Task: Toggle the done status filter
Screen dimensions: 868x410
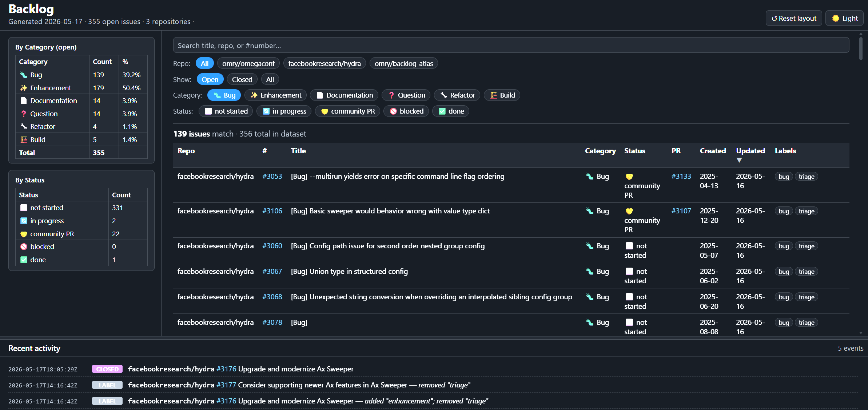Action: pos(451,111)
